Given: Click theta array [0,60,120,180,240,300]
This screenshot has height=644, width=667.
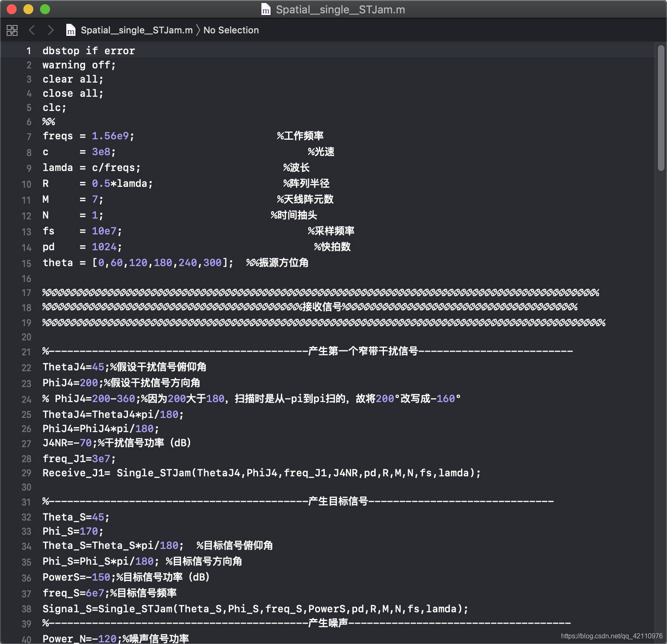Looking at the screenshot, I should coord(159,263).
